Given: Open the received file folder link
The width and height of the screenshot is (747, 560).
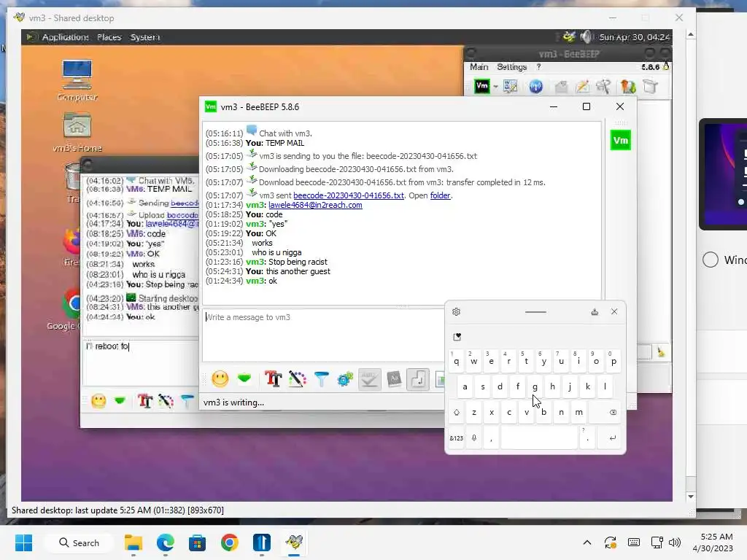Looking at the screenshot, I should (x=440, y=195).
